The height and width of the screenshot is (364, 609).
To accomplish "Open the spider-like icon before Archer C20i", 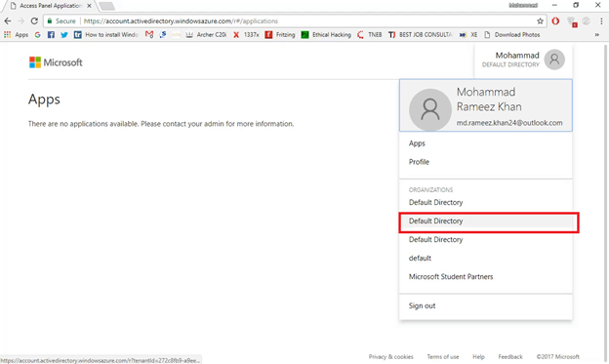I will point(189,34).
